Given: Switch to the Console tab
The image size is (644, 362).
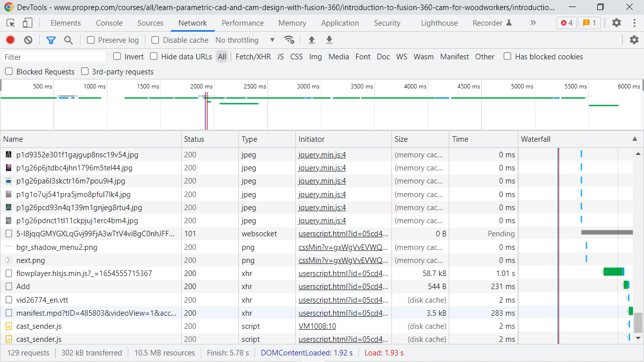Looking at the screenshot, I should pos(109,23).
